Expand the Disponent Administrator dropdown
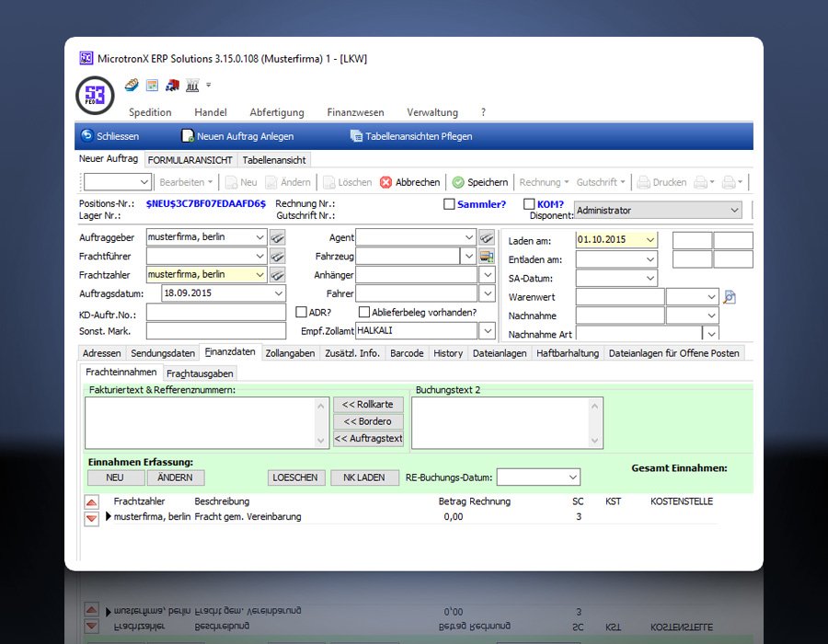 733,211
